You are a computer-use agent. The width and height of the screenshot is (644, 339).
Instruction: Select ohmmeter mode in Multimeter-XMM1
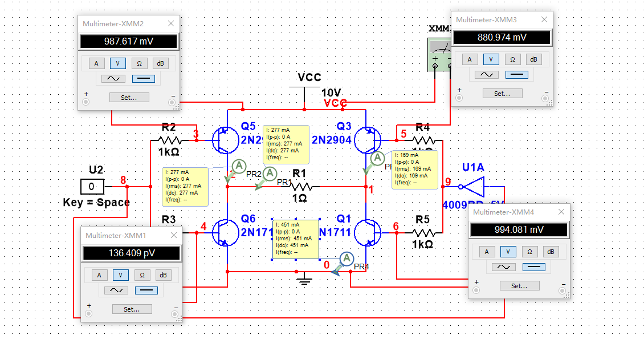[x=142, y=275]
